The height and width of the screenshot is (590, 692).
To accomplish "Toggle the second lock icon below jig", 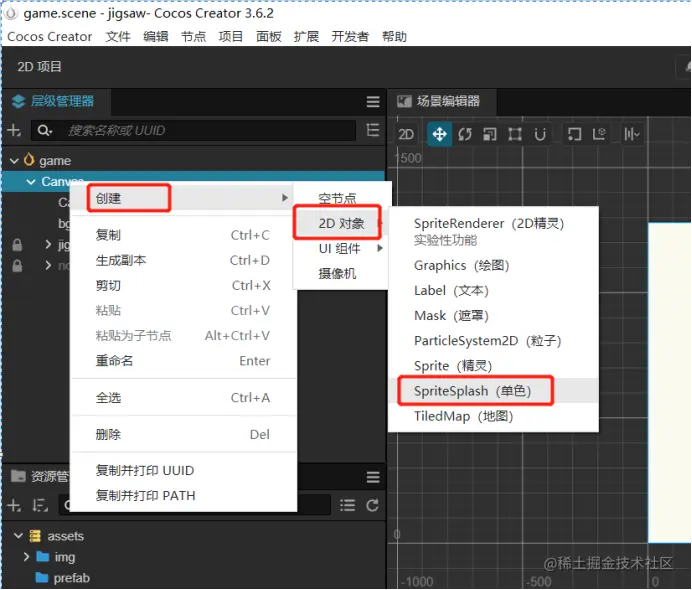I will pyautogui.click(x=17, y=266).
